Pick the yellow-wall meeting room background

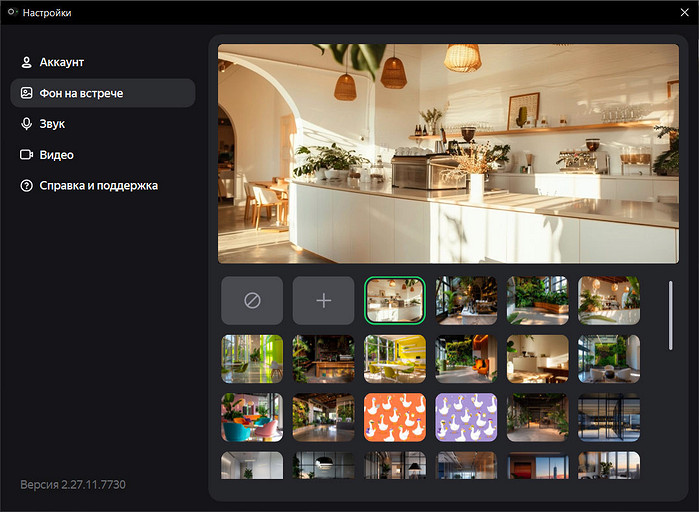pyautogui.click(x=395, y=359)
